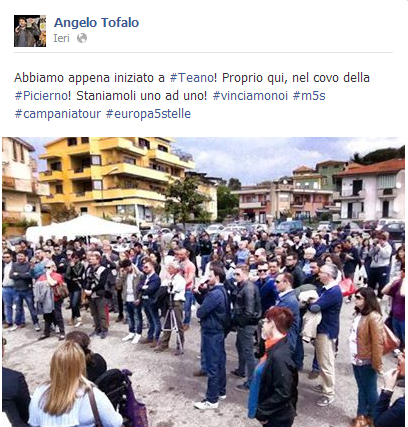The image size is (408, 427).
Task: Click the white gazebo tent in the photo
Action: pos(82,227)
